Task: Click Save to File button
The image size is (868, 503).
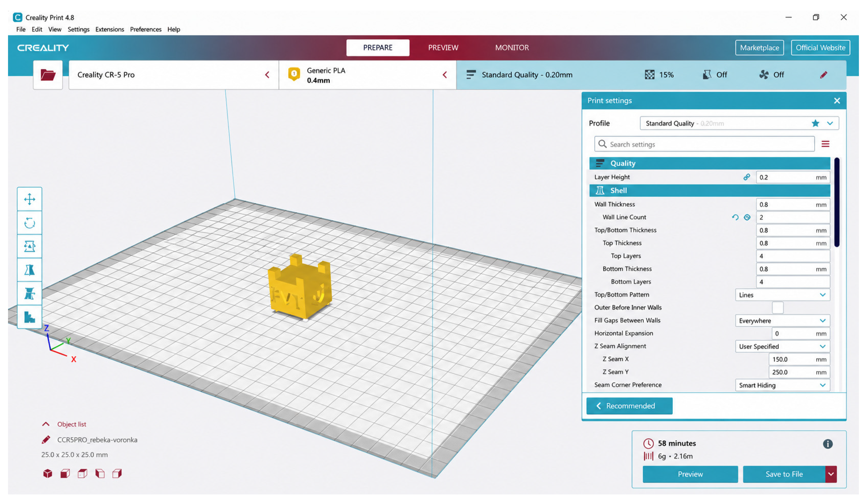Action: [784, 474]
